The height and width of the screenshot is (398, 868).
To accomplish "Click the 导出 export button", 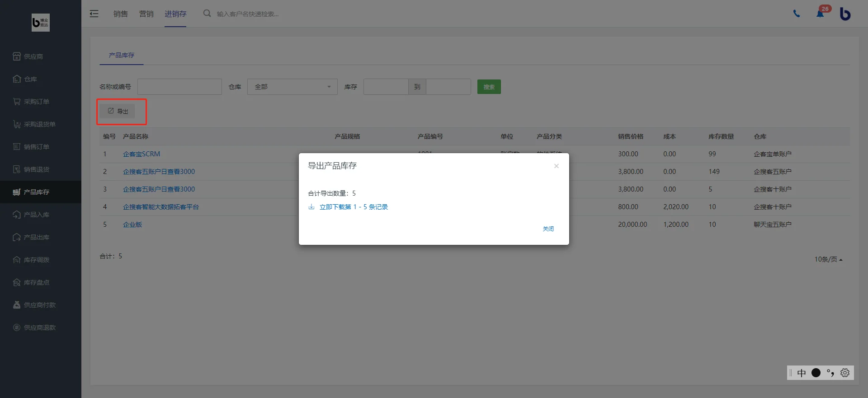I will [118, 111].
